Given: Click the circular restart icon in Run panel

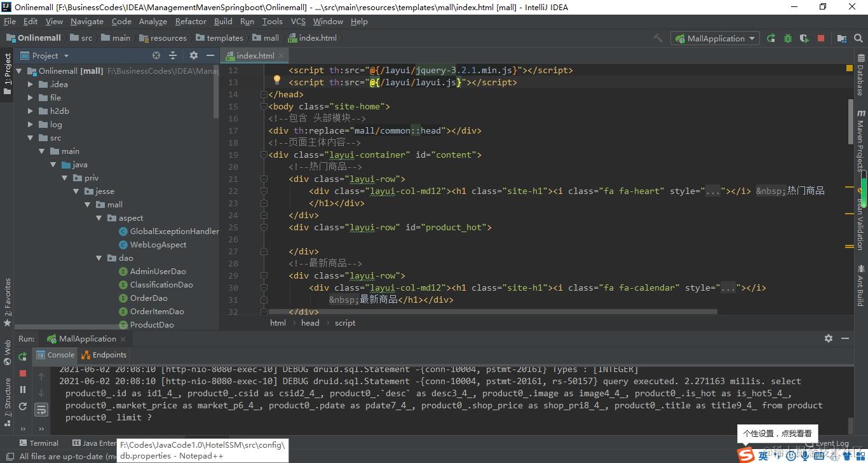Looking at the screenshot, I should pyautogui.click(x=23, y=406).
